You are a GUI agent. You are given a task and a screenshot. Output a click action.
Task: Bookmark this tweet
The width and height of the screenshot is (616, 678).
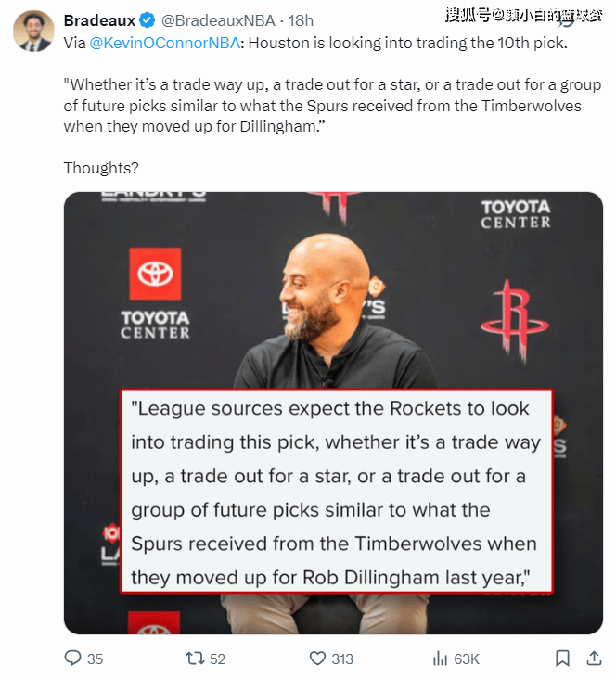point(562,659)
